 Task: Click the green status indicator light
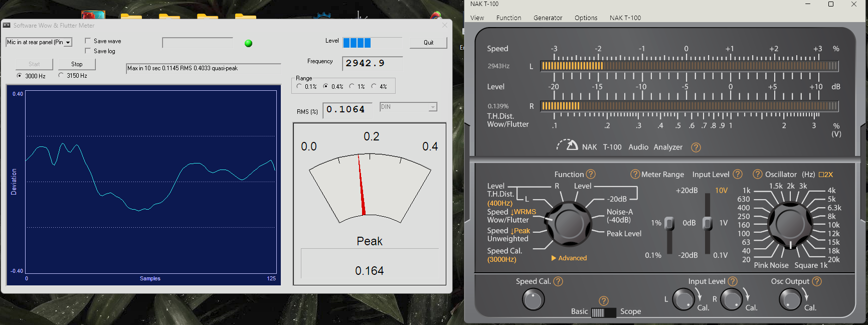pyautogui.click(x=248, y=43)
